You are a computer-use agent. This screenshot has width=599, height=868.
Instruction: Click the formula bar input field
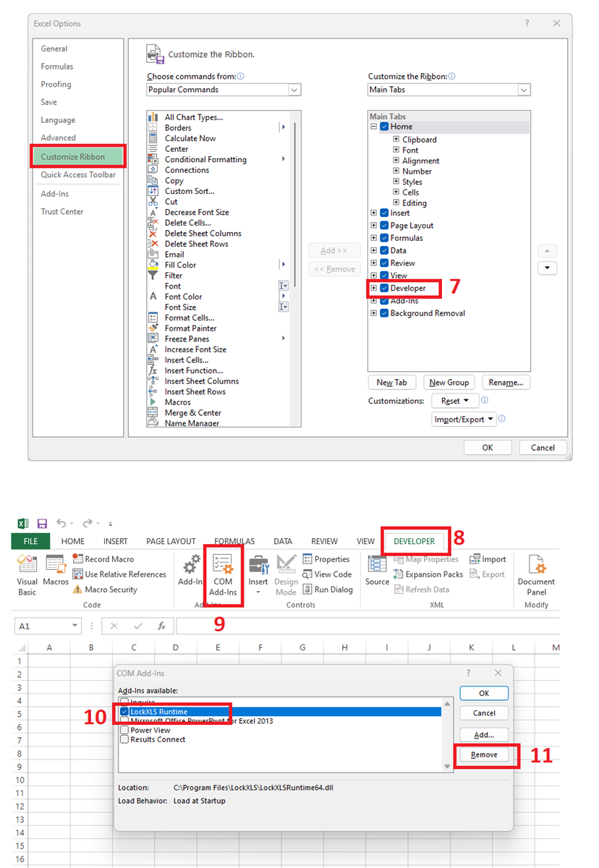pos(368,626)
